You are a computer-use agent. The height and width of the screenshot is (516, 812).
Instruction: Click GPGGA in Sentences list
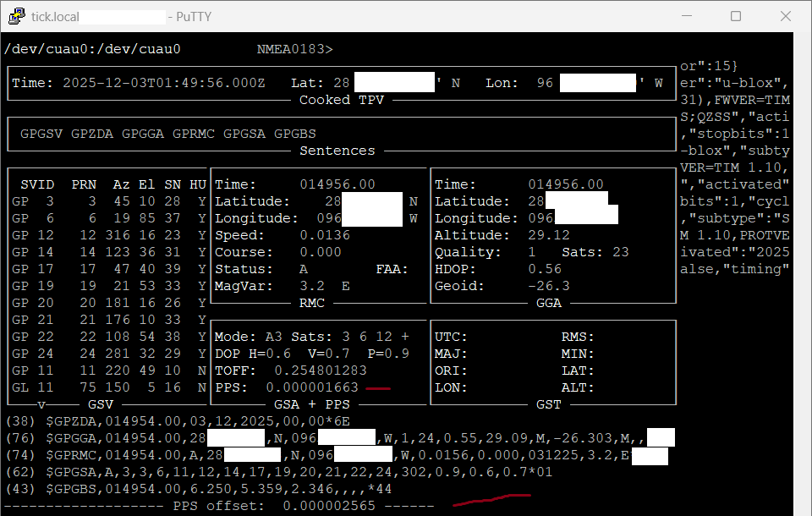pos(143,134)
